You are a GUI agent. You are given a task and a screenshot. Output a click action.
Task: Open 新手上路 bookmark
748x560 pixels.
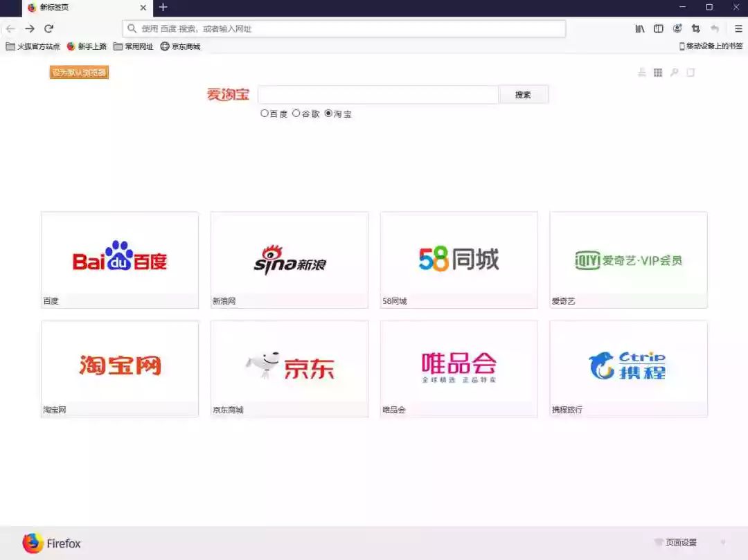tap(87, 46)
